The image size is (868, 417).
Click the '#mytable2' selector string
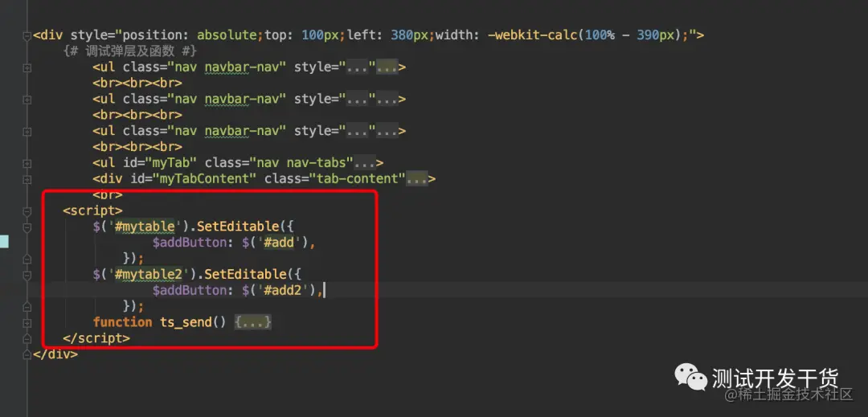pos(149,274)
